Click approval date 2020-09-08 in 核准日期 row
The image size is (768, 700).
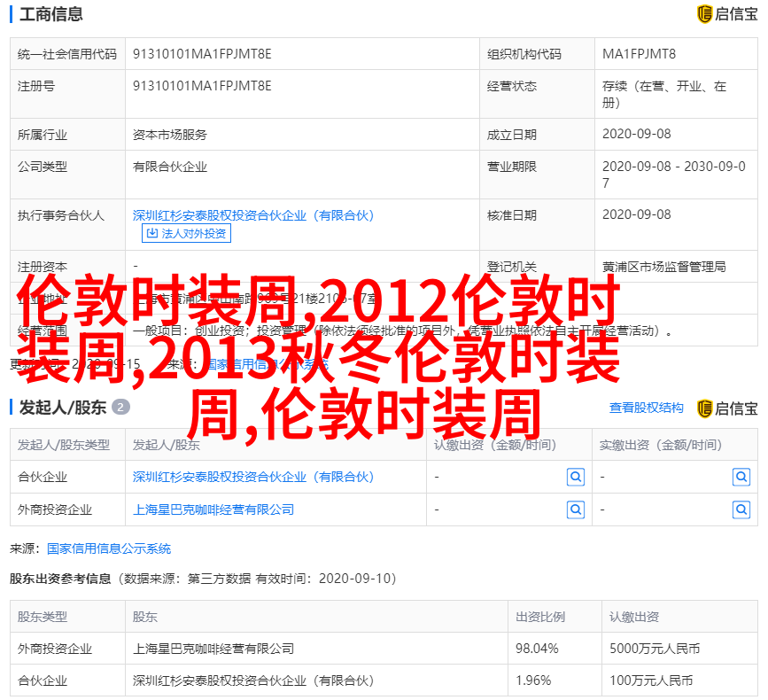coord(636,214)
